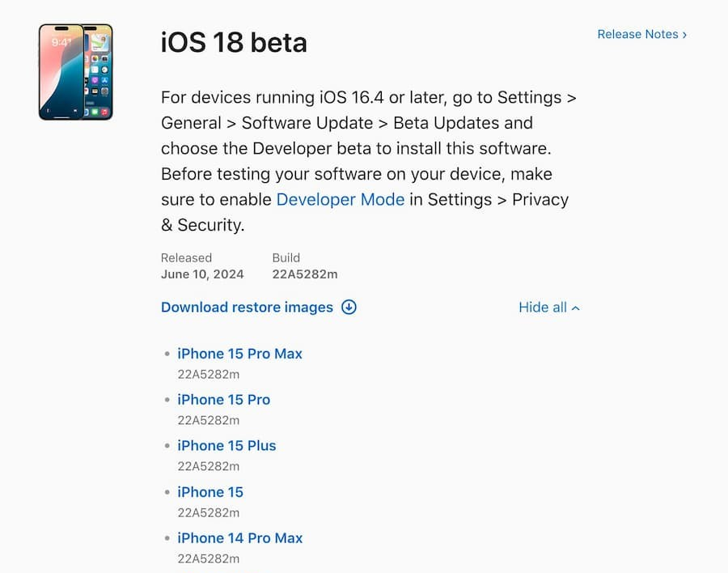728x573 pixels.
Task: Select the build number under Build label
Action: 305,274
